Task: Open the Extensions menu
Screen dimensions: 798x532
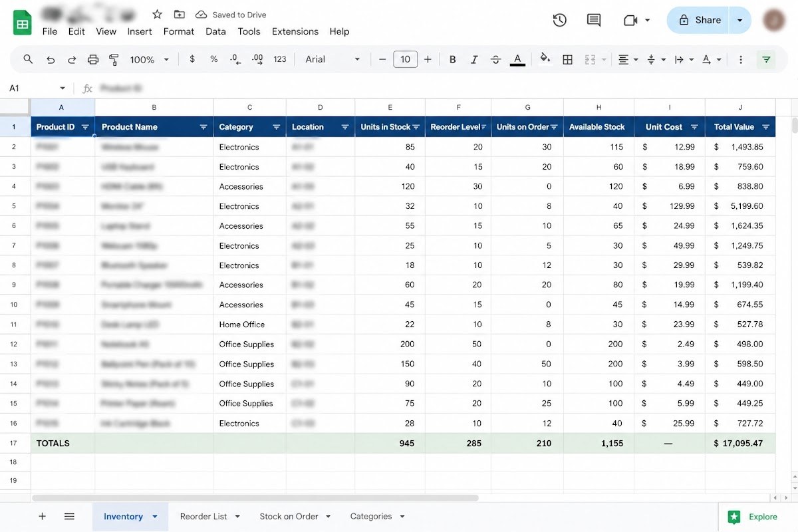Action: tap(295, 31)
